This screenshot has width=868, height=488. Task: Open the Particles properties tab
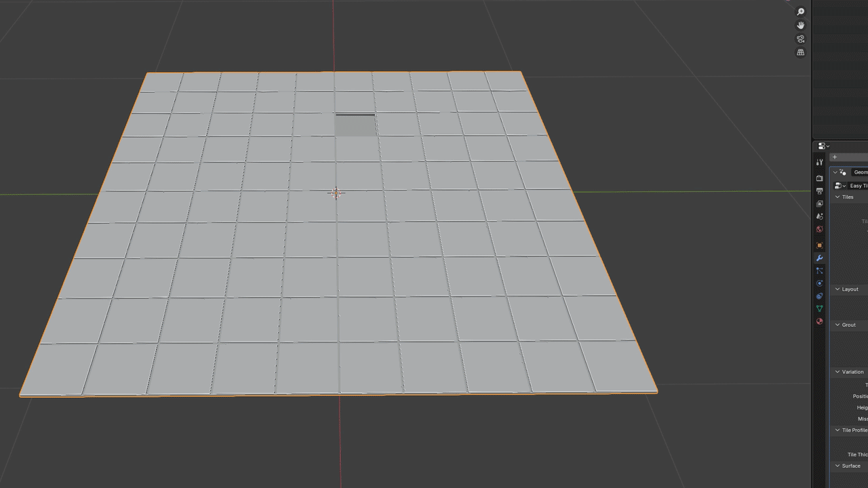pos(820,271)
